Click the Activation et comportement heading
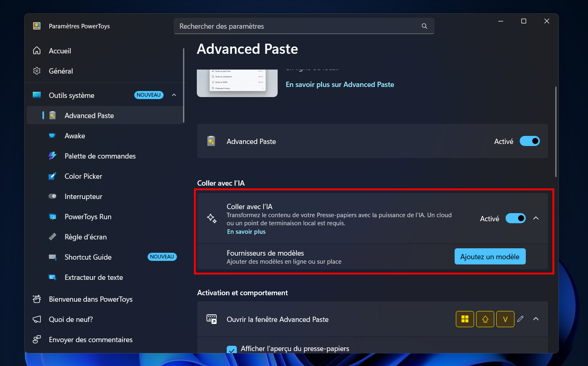This screenshot has height=366, width=588. point(242,293)
